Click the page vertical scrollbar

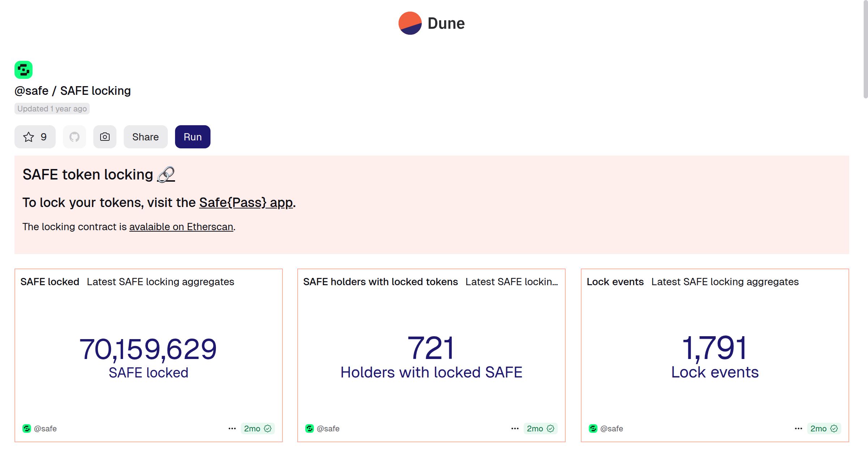(865, 49)
